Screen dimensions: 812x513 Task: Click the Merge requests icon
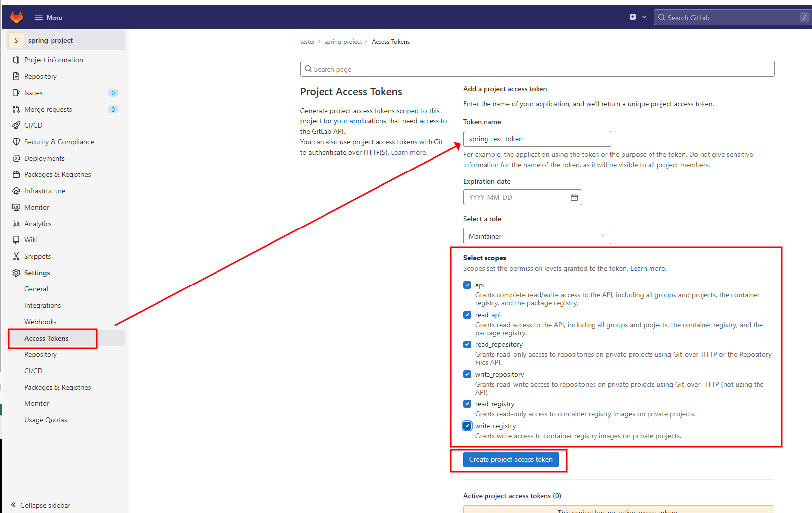pyautogui.click(x=16, y=109)
